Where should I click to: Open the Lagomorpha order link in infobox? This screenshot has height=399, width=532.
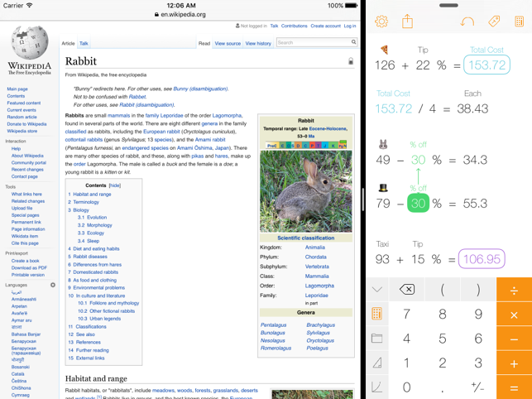pyautogui.click(x=319, y=286)
